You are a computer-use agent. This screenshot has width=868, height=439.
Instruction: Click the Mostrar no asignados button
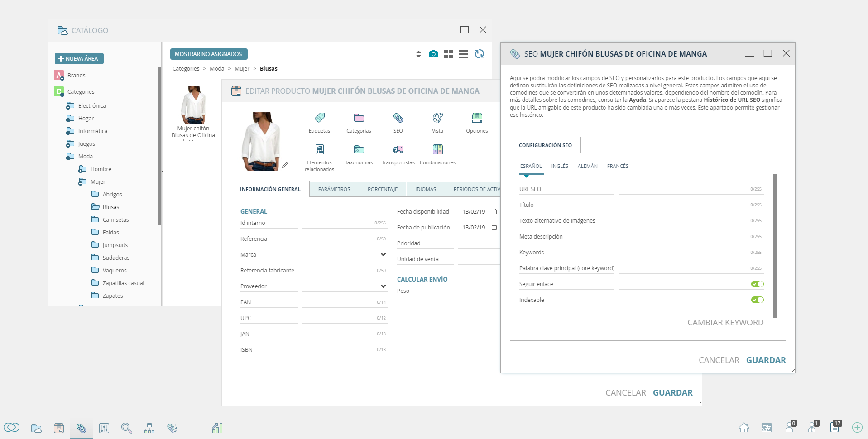click(209, 54)
